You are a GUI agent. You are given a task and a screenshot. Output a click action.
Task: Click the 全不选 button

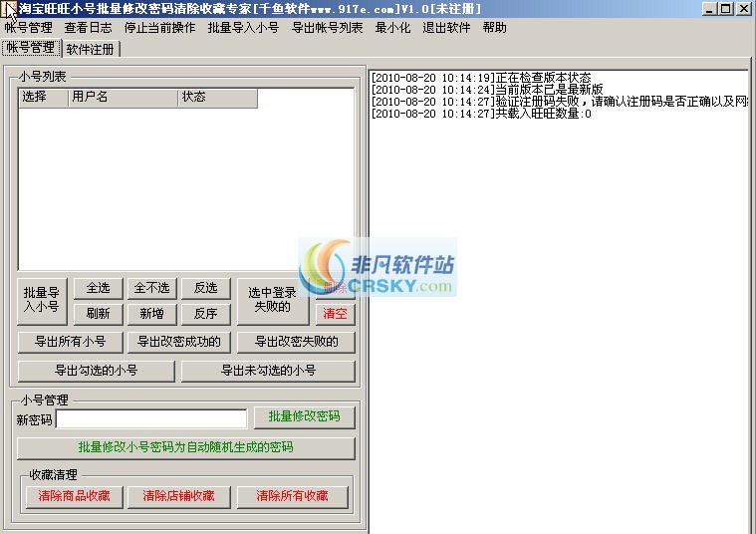coord(151,288)
